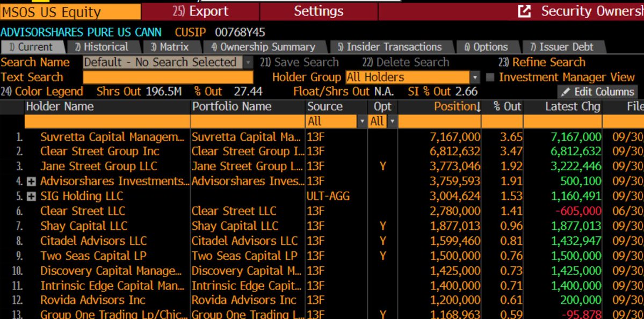Click the Security Ownership pop-out icon
Screen dimensions: 644x319
(x=524, y=11)
